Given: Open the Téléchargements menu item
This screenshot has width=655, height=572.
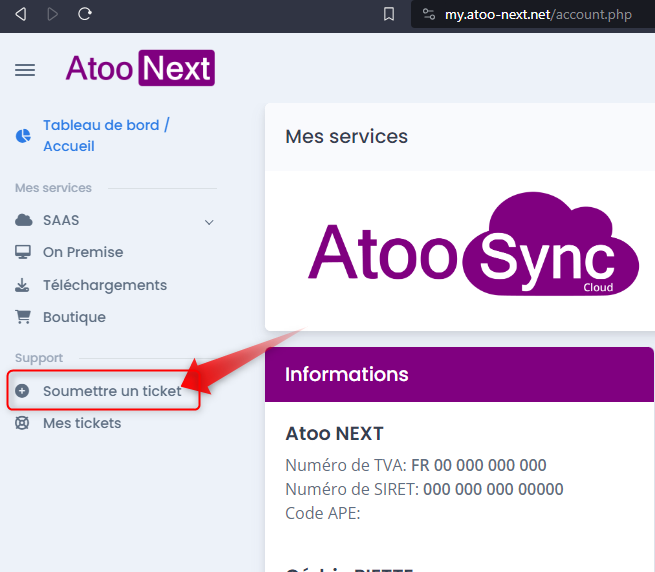Looking at the screenshot, I should [105, 285].
